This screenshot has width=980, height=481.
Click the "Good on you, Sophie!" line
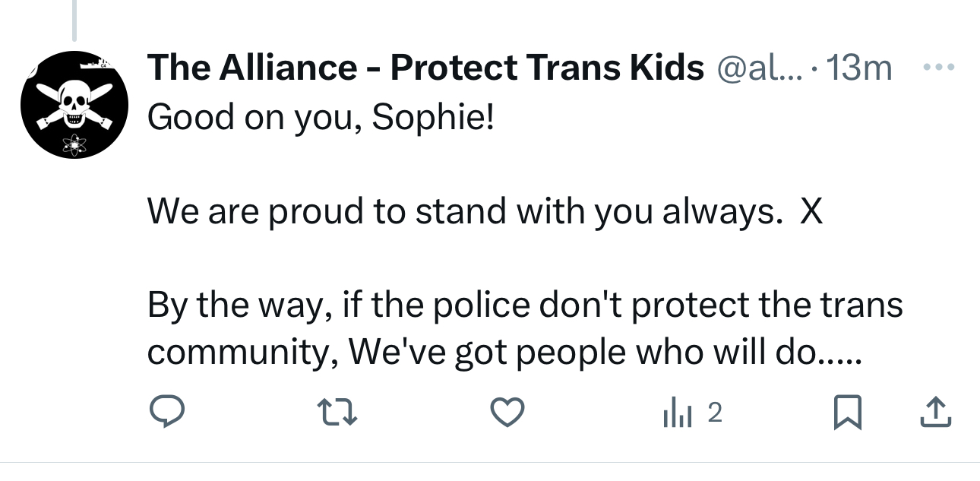click(321, 118)
